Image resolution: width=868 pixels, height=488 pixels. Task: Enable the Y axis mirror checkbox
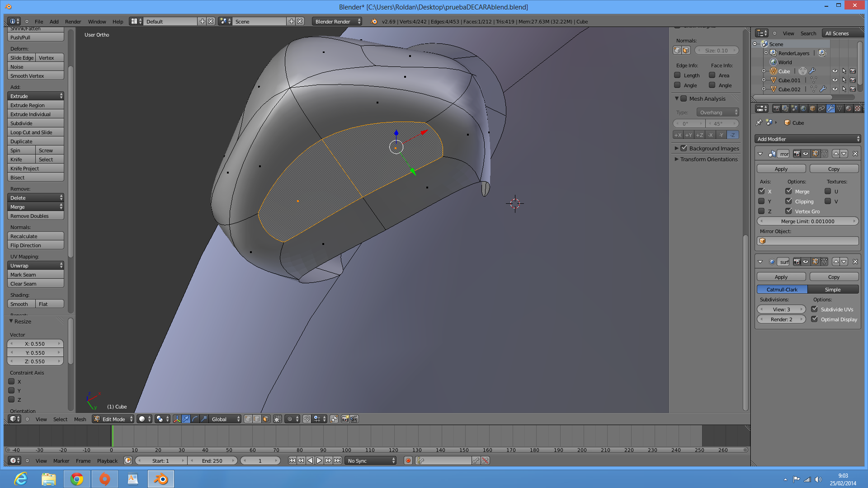click(762, 202)
